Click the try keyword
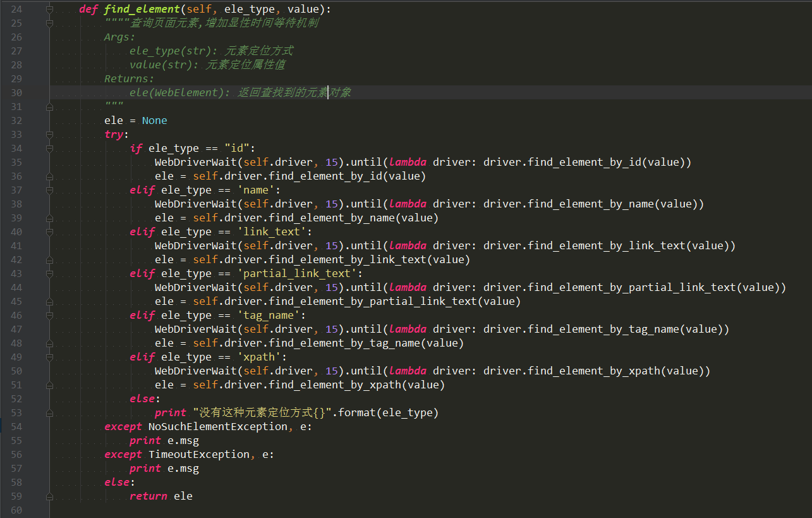Image resolution: width=812 pixels, height=518 pixels. [114, 135]
